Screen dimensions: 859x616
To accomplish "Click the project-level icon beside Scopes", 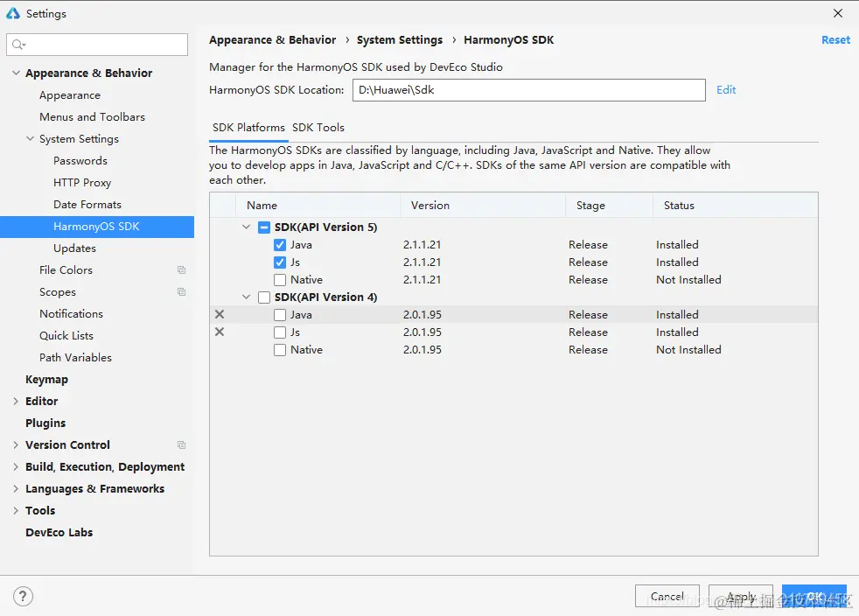I will coord(181,292).
